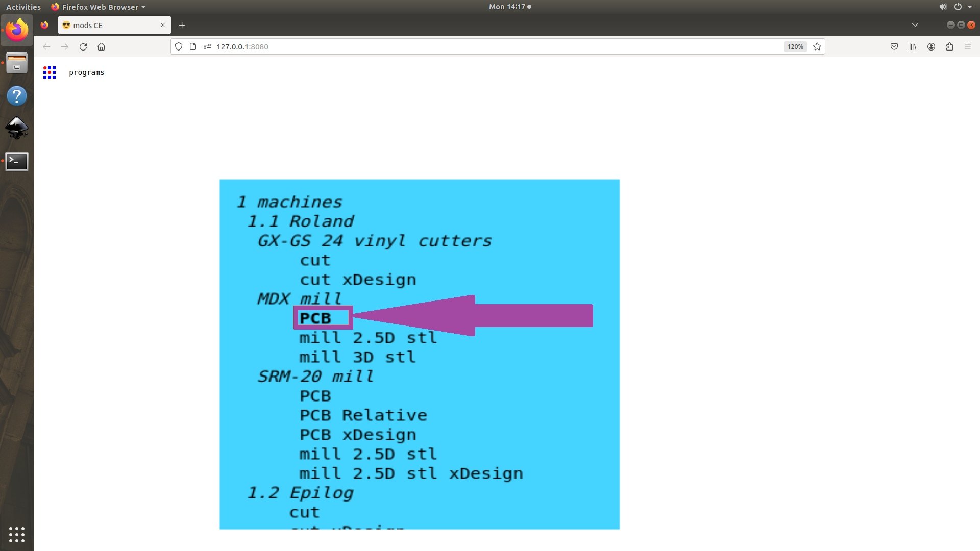The width and height of the screenshot is (980, 551).
Task: Show the library sidebar icon
Action: tap(913, 46)
